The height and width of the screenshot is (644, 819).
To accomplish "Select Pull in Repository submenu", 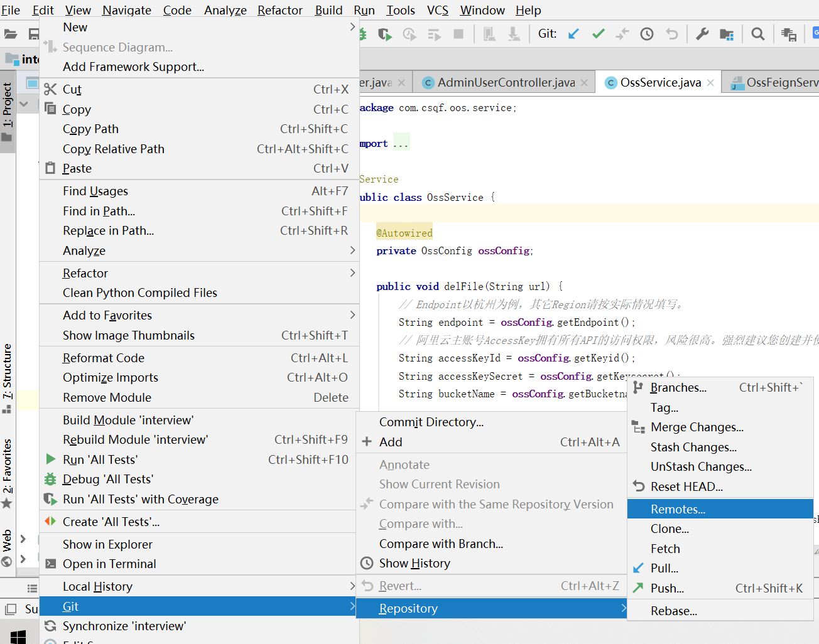I will [x=720, y=568].
